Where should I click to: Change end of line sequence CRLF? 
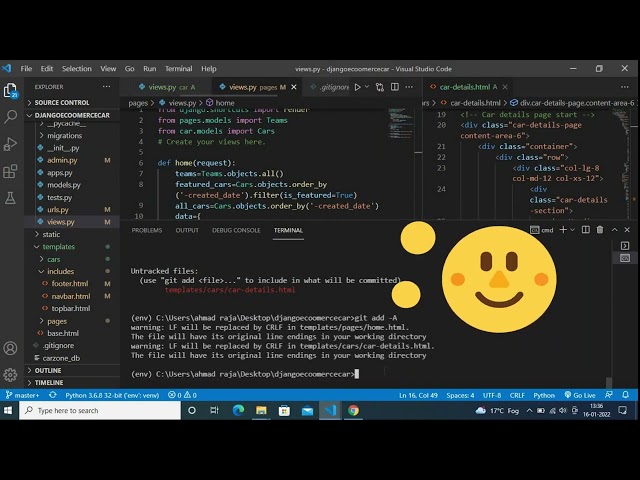pos(517,395)
